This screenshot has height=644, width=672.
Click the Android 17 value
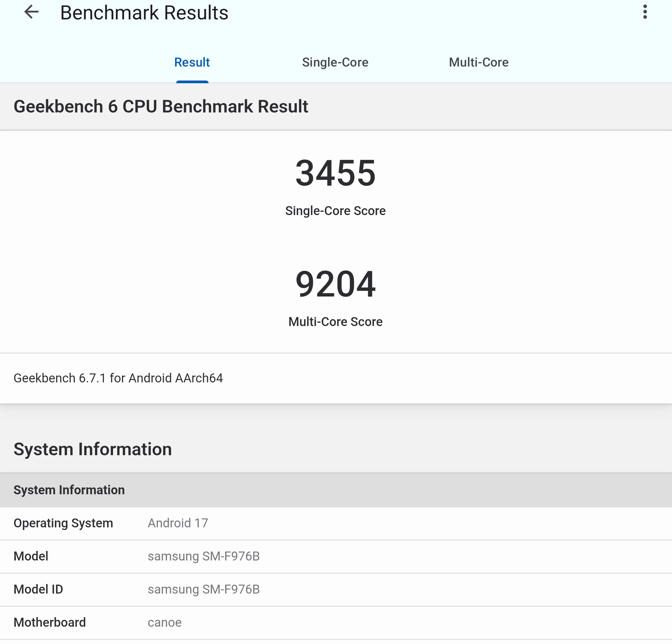[x=178, y=523]
